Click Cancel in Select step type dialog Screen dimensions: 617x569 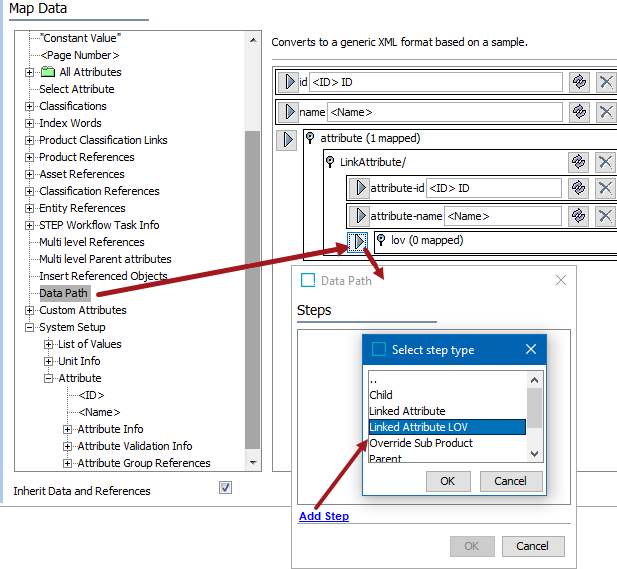(510, 481)
